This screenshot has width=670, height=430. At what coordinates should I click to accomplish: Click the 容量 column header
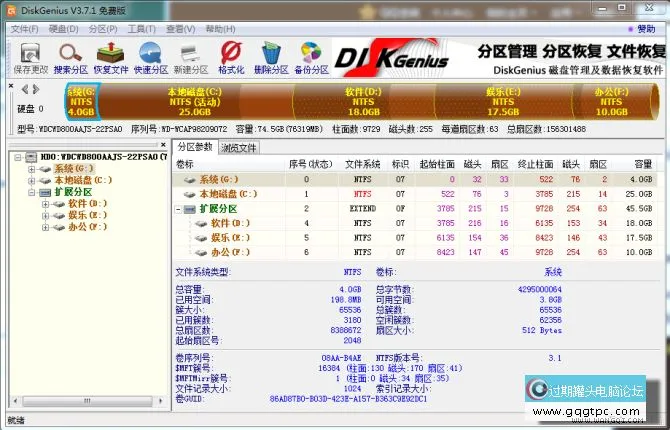(x=635, y=164)
